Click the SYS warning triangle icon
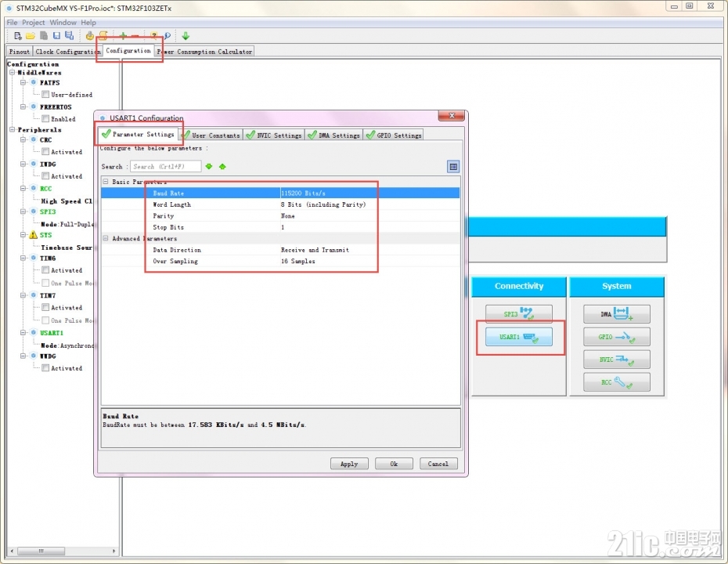This screenshot has height=564, width=728. pos(34,235)
